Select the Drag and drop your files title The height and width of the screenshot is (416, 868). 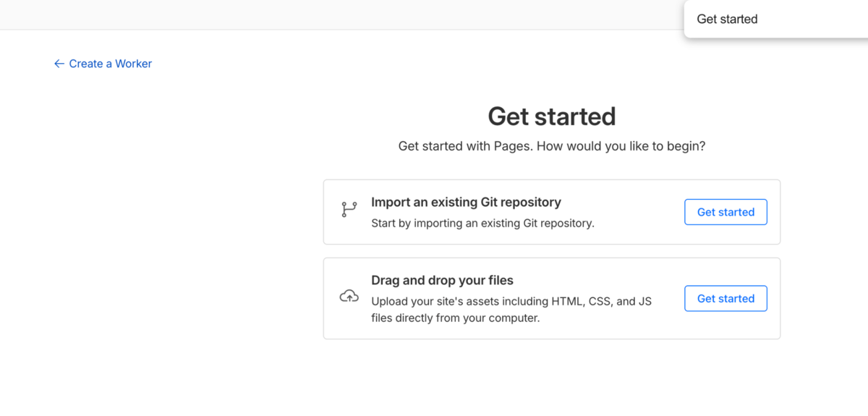442,280
